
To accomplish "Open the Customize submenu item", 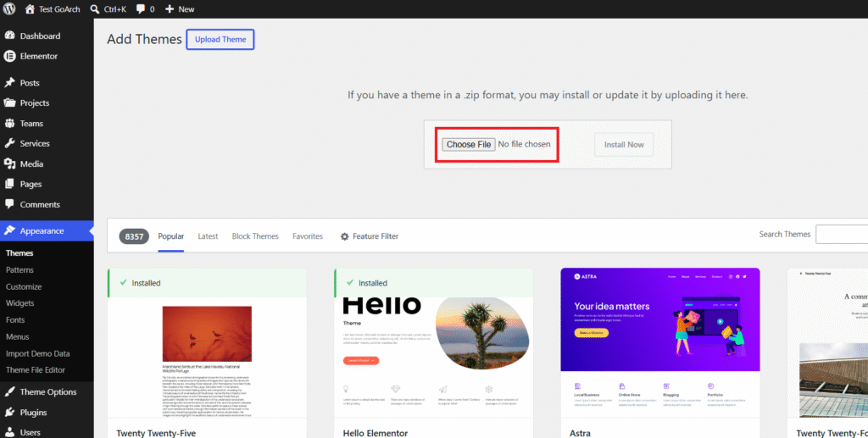I will pos(24,286).
